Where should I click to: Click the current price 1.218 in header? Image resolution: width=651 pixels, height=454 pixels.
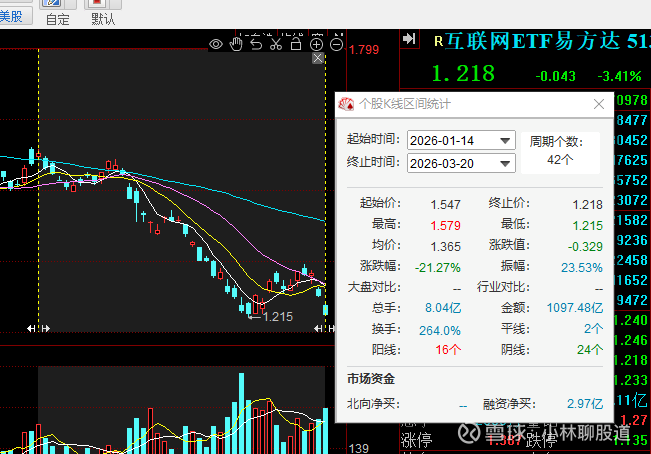[x=463, y=73]
